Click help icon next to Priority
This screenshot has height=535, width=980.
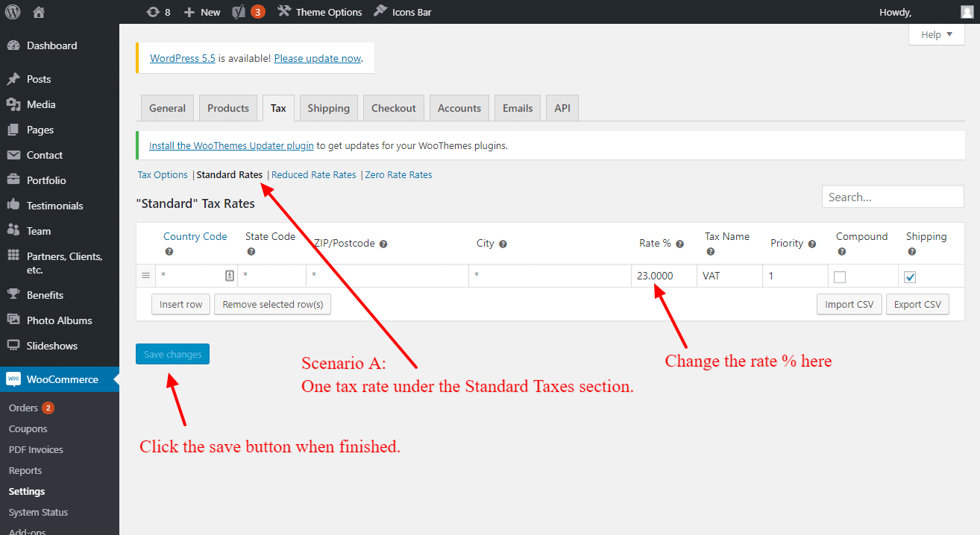click(x=812, y=244)
